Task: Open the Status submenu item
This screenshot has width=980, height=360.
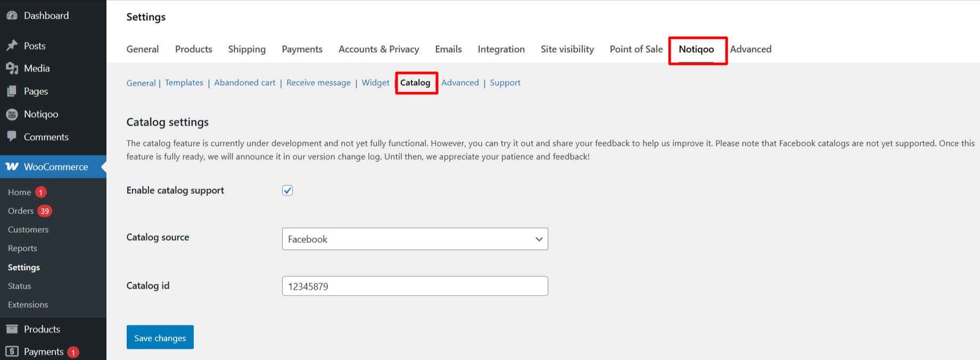Action: pos(20,286)
